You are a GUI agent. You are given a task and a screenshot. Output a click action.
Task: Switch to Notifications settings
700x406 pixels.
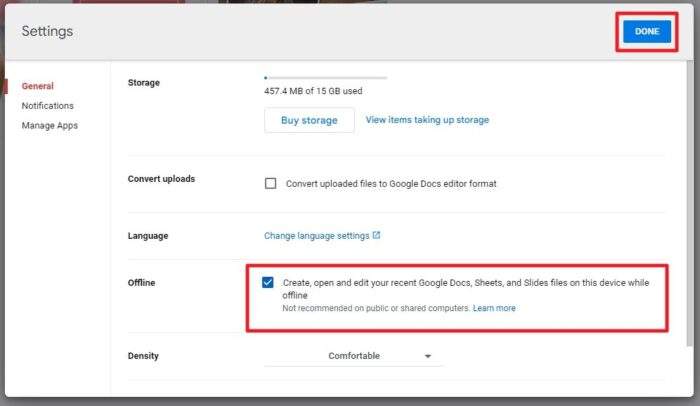click(x=47, y=105)
